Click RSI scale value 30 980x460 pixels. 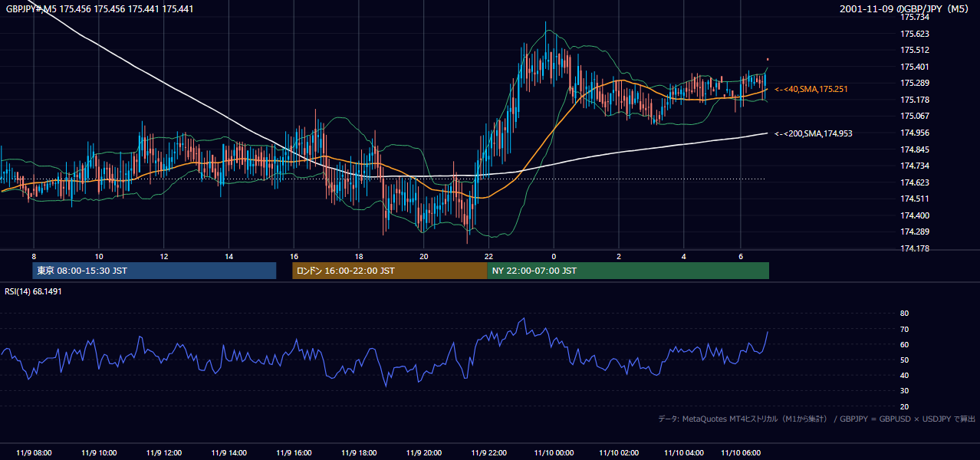pos(904,391)
